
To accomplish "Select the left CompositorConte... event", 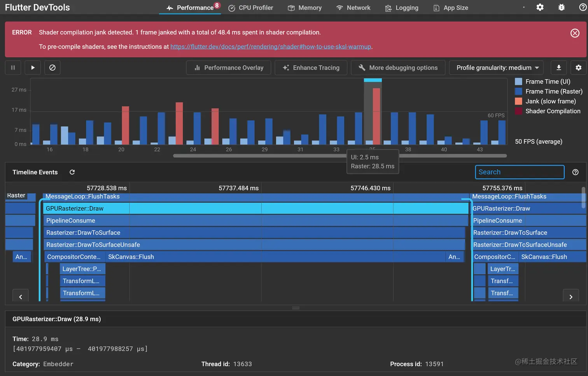I will tap(74, 257).
